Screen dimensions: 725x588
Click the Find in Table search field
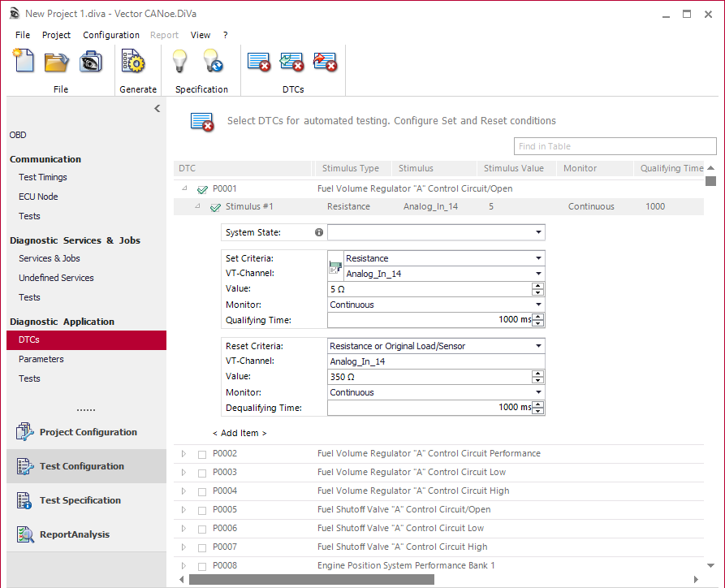pos(615,146)
